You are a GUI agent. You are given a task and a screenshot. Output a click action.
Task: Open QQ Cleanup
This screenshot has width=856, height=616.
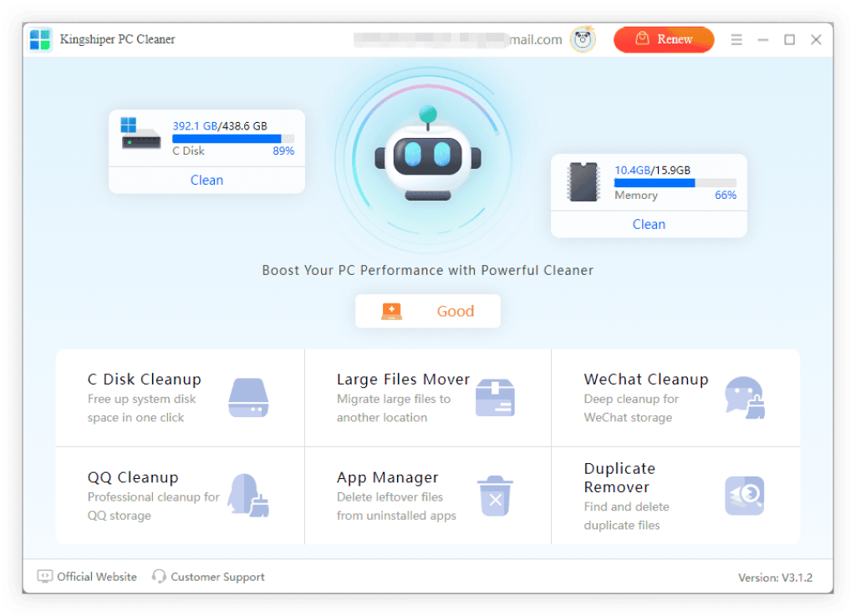[x=181, y=496]
